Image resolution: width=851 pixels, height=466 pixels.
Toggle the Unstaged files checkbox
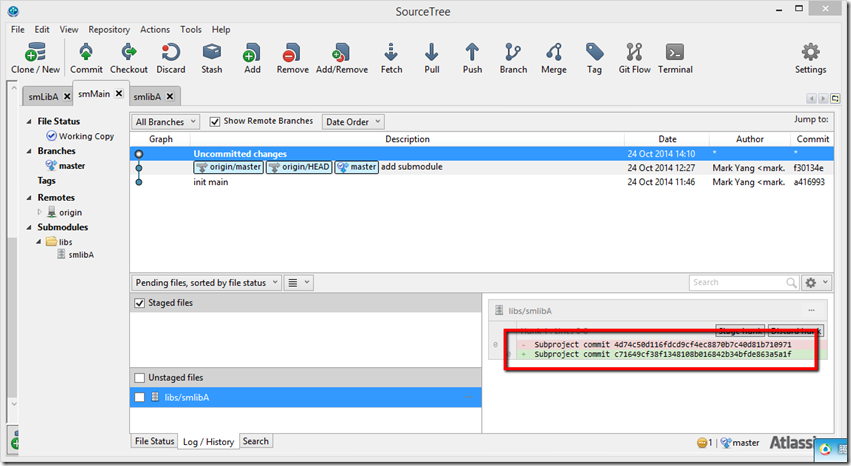139,378
